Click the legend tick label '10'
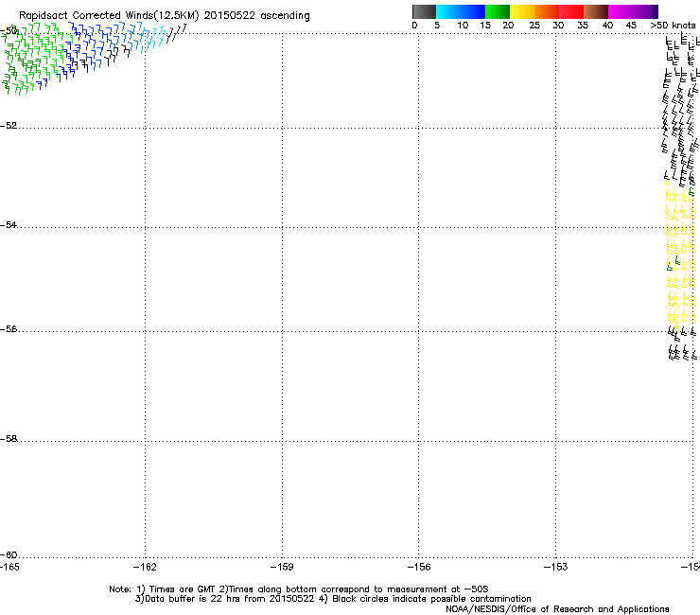 463,26
